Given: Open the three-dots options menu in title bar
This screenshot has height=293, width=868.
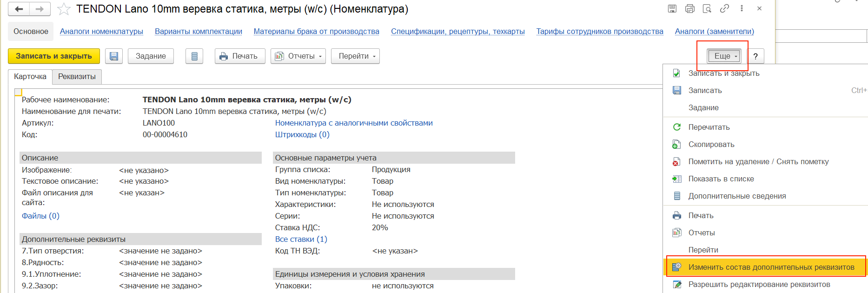Looking at the screenshot, I should pyautogui.click(x=742, y=8).
